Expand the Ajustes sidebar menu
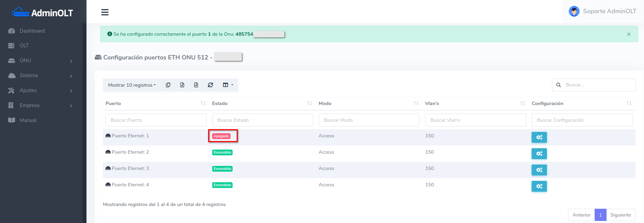The height and width of the screenshot is (223, 644). coord(41,90)
